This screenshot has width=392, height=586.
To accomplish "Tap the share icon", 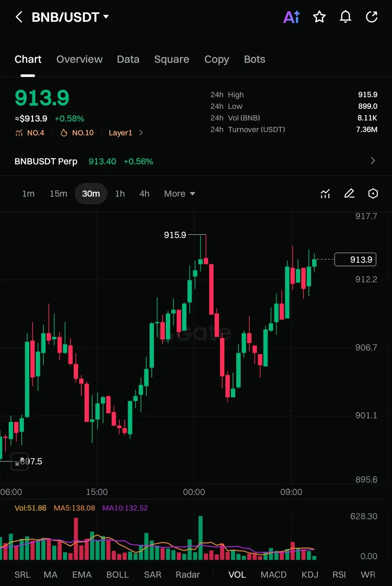I will tap(372, 17).
